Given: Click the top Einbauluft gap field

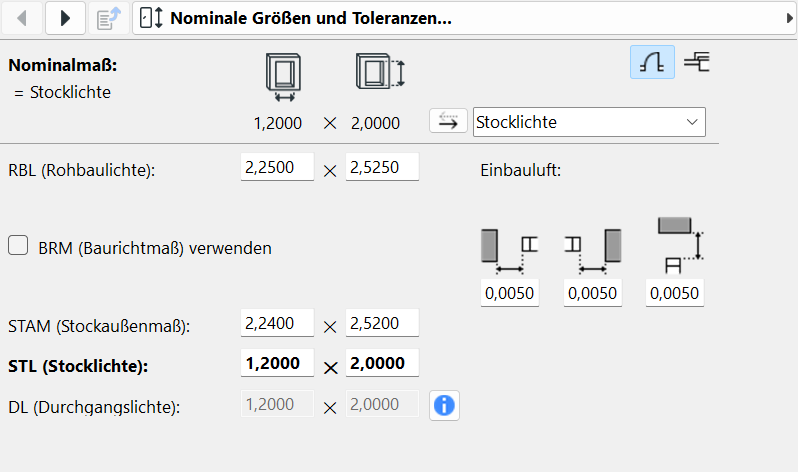Looking at the screenshot, I should [674, 293].
